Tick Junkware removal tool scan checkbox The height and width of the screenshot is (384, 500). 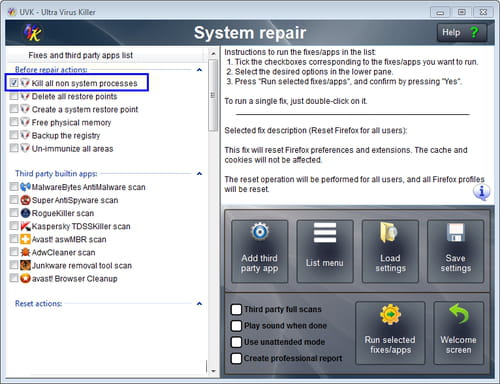(x=14, y=265)
